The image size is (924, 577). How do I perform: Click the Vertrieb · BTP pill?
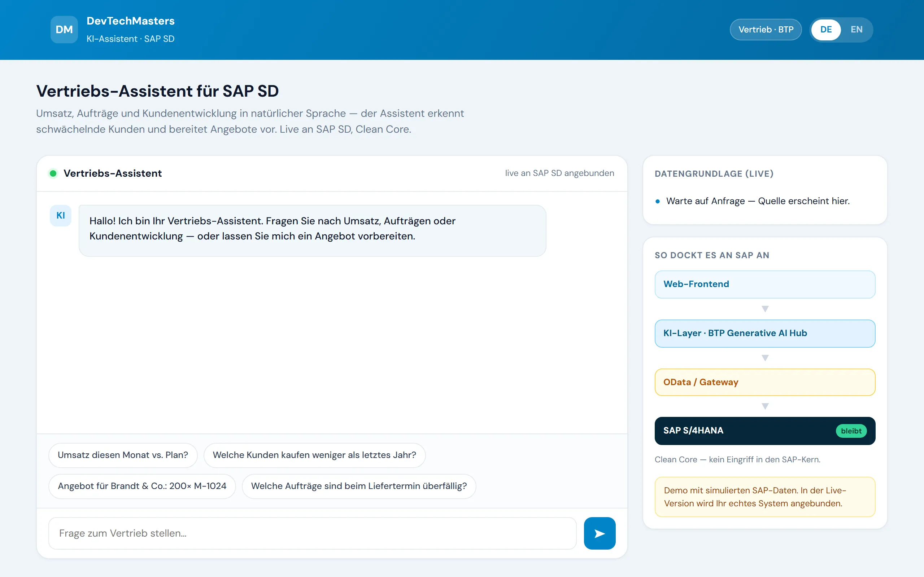(766, 29)
